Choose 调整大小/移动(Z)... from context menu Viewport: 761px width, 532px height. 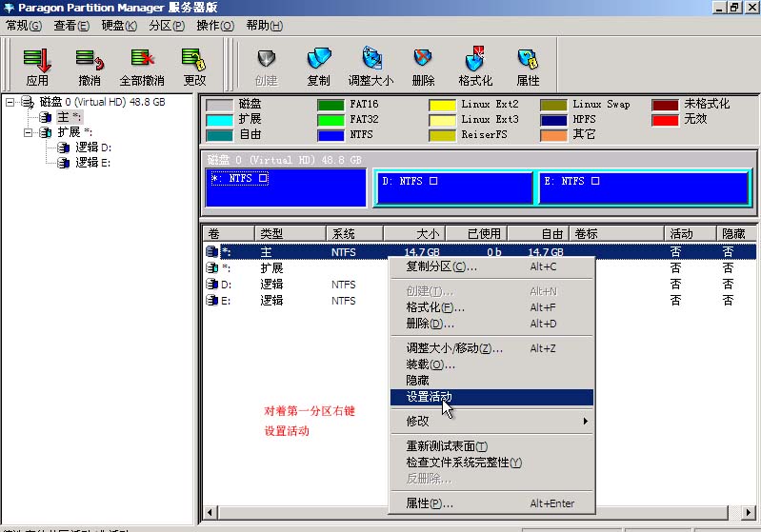(x=491, y=347)
